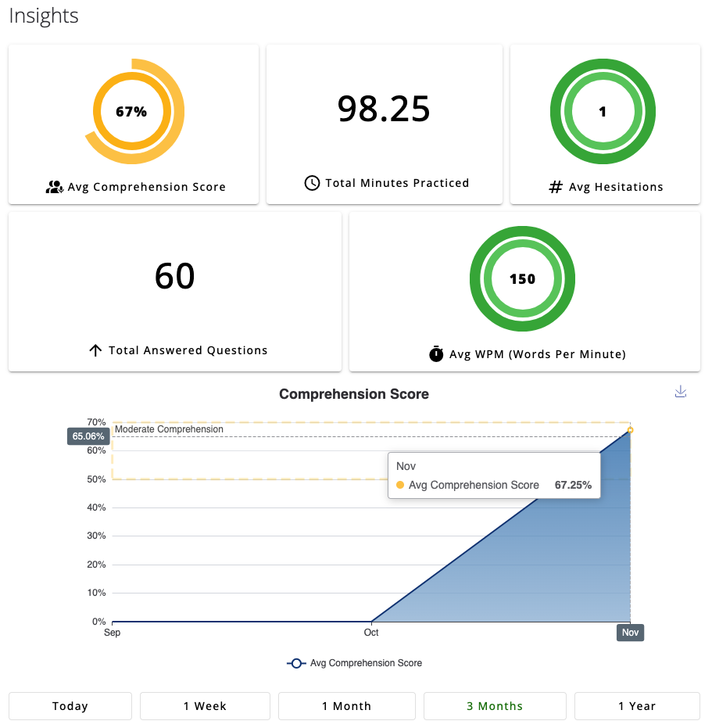The image size is (712, 728).
Task: Switch to the 1 Week range
Action: 205,706
